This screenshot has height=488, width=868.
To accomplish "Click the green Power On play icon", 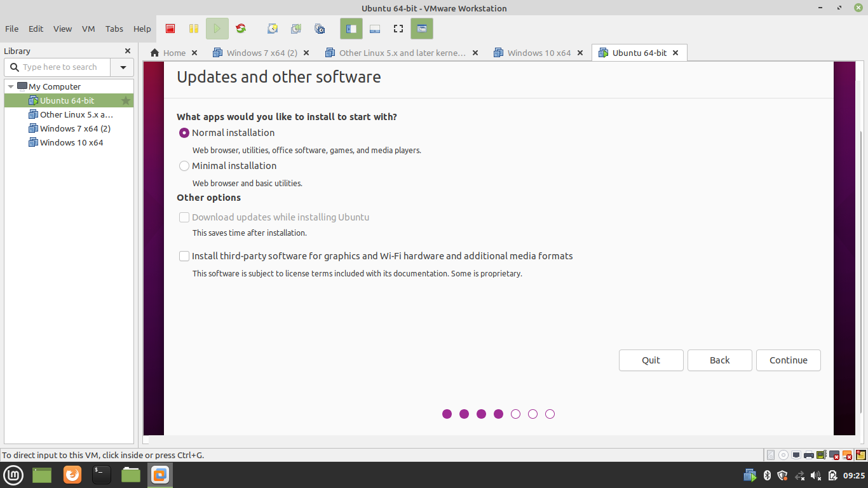I will (217, 29).
